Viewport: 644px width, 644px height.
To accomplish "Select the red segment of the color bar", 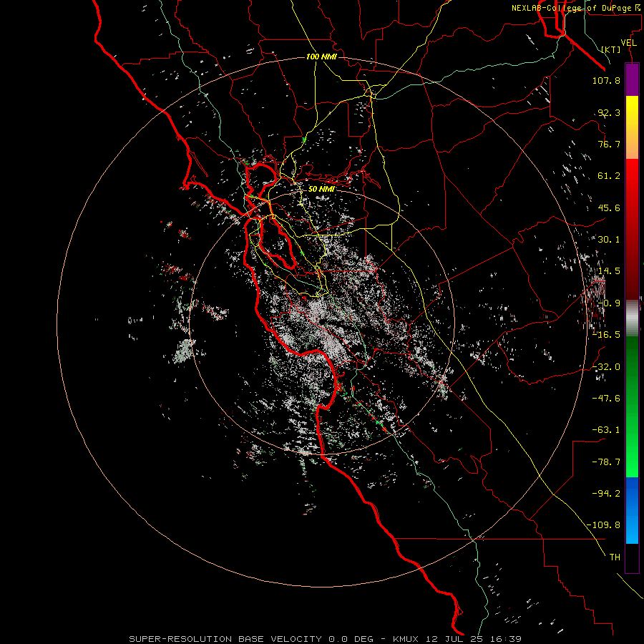I will pyautogui.click(x=632, y=229).
